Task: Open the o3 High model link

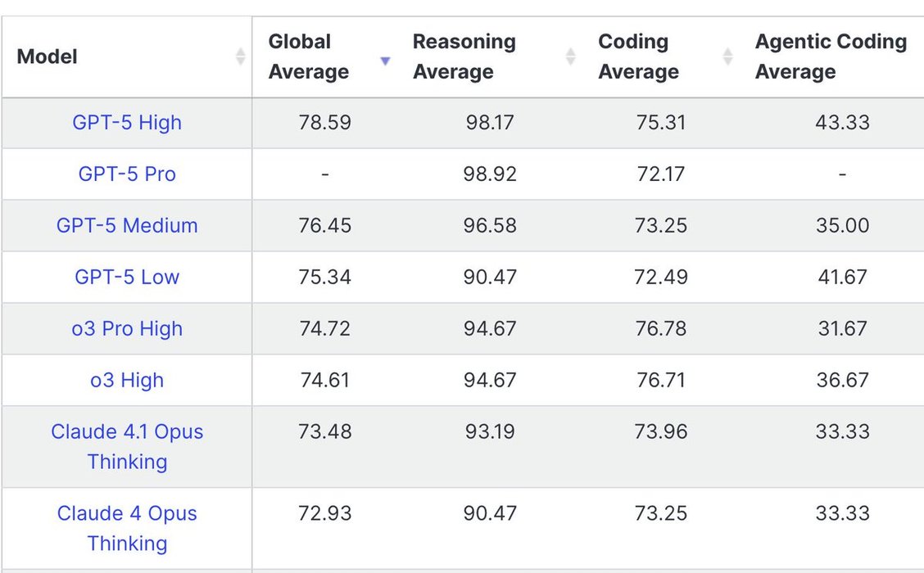Action: tap(127, 381)
